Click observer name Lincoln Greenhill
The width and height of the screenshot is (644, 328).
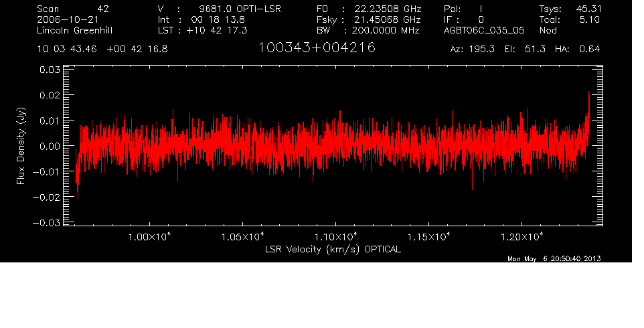click(x=74, y=30)
